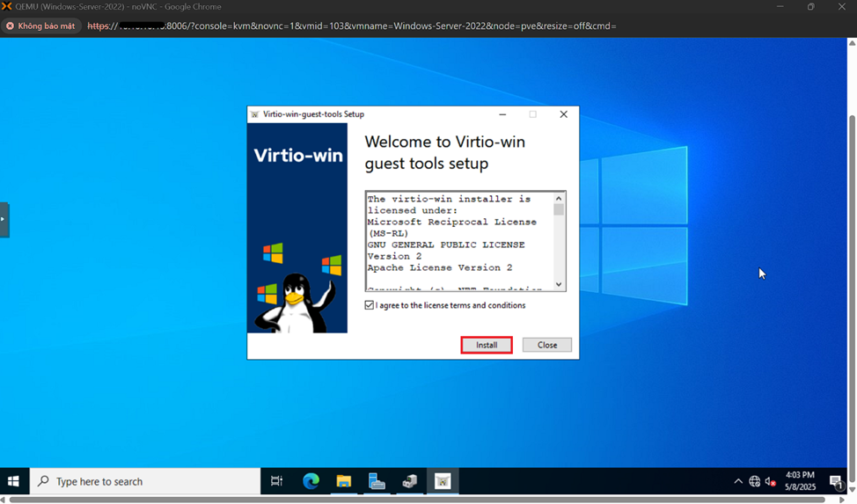Image resolution: width=857 pixels, height=504 pixels.
Task: Open the network status tray icon
Action: [x=754, y=481]
